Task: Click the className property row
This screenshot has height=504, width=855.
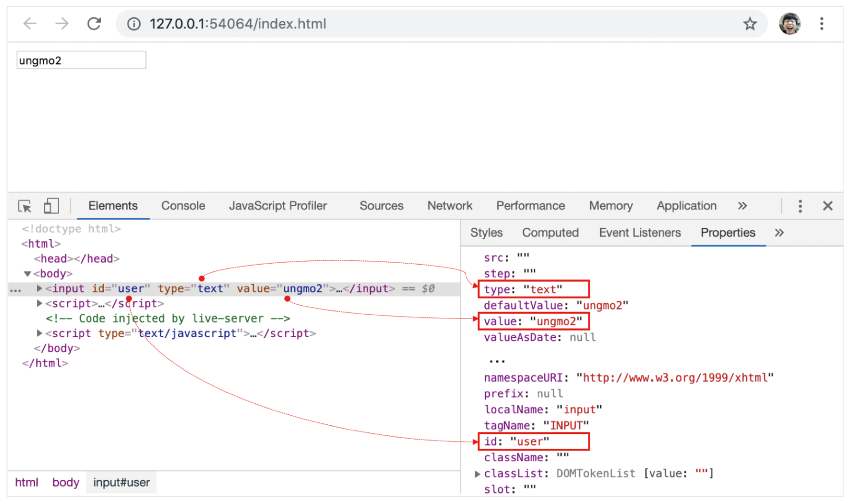Action: pos(526,458)
